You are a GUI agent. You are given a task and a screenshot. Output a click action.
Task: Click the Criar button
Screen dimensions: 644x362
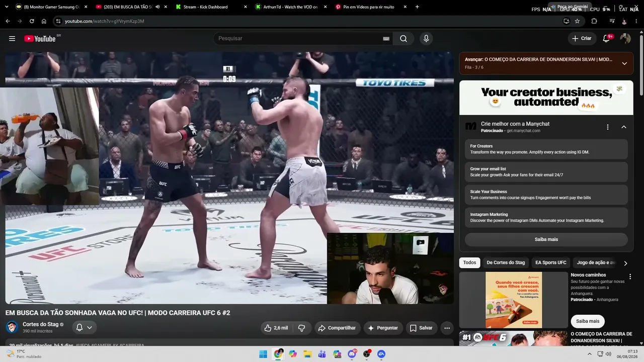coord(582,39)
